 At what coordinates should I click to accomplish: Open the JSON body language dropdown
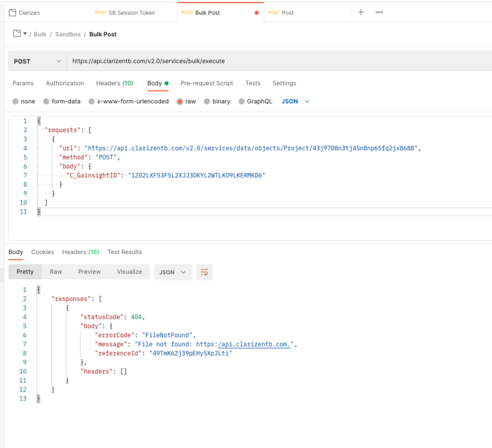click(x=295, y=101)
